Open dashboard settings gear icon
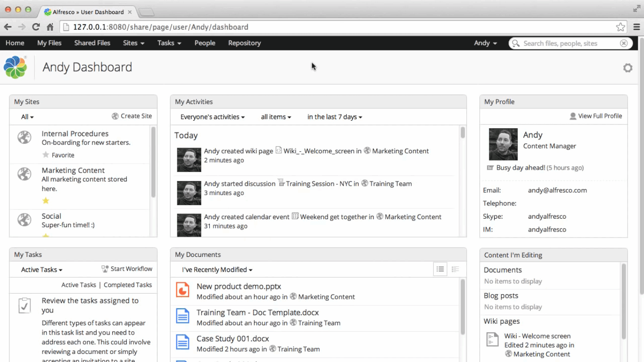This screenshot has height=362, width=644. [x=627, y=68]
